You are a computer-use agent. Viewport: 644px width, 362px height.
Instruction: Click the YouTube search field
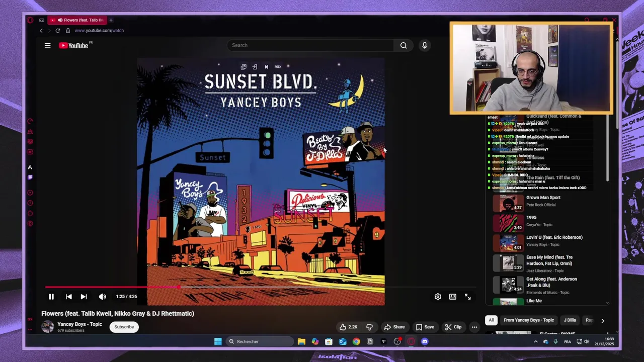[x=310, y=45]
